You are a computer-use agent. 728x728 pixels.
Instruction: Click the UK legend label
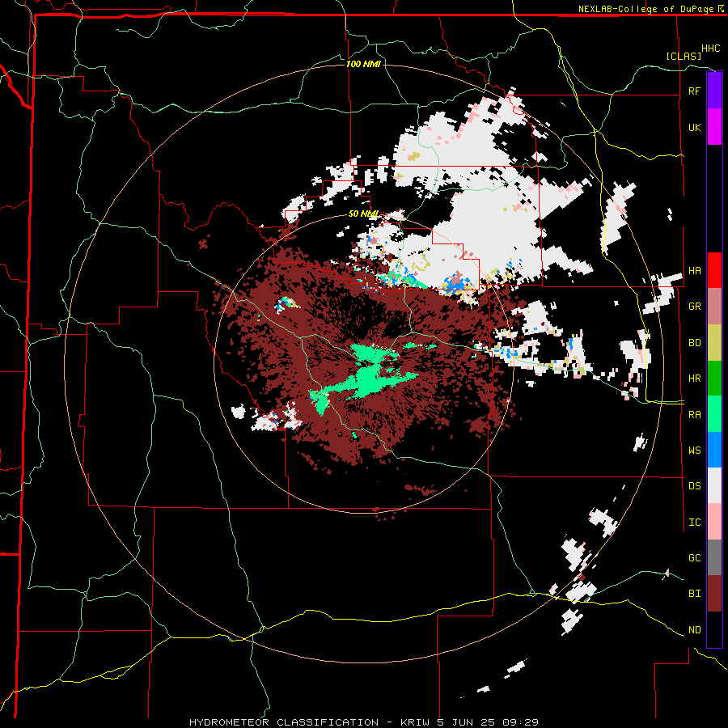coord(694,128)
